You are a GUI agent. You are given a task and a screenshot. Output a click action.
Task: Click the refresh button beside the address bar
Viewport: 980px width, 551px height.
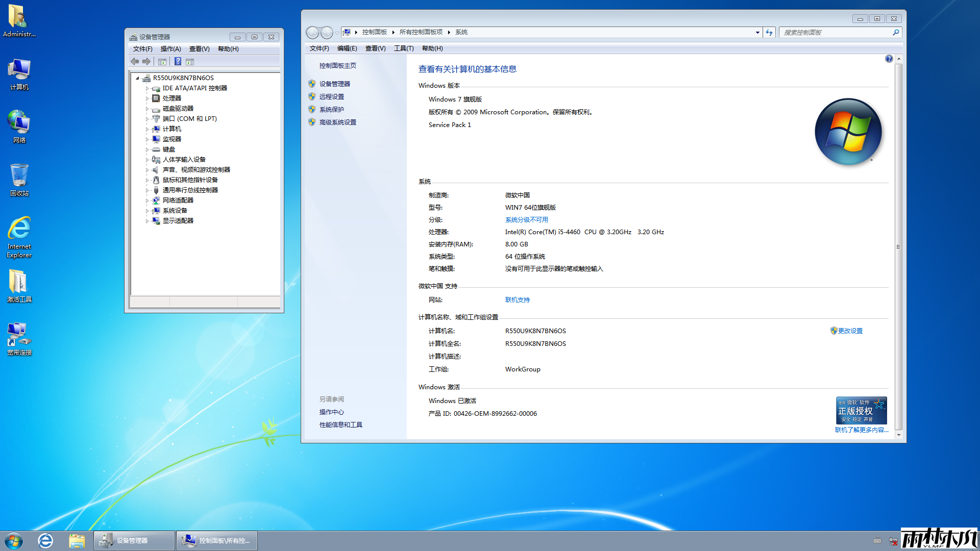pos(769,33)
